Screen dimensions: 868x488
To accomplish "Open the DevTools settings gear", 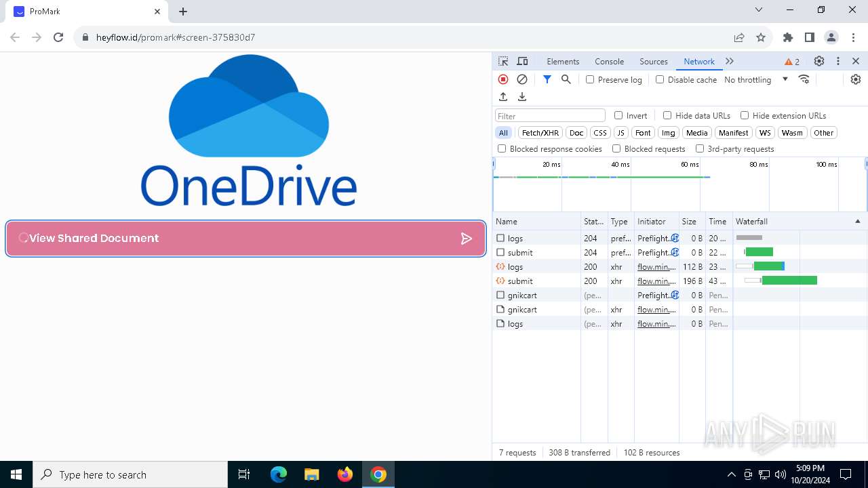I will click(x=819, y=61).
